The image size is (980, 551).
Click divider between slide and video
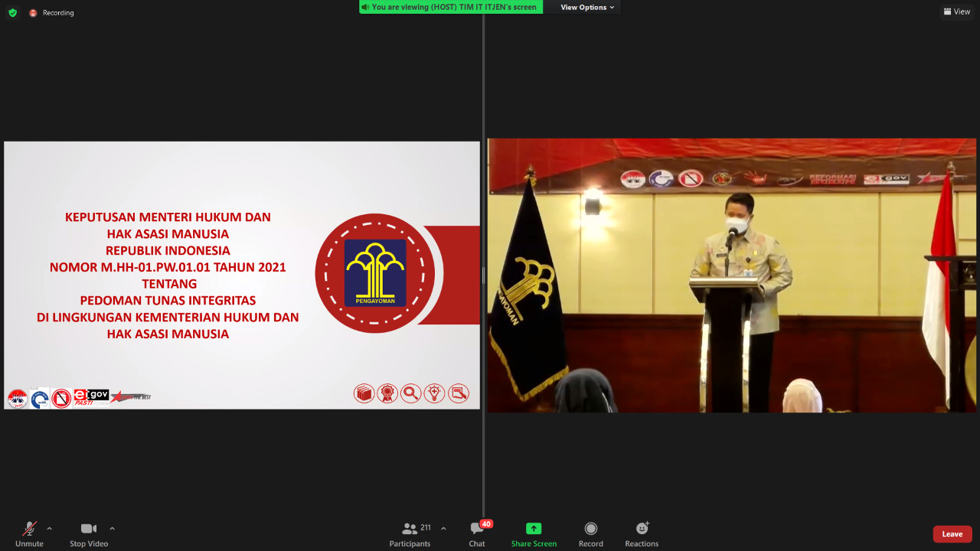(x=483, y=275)
